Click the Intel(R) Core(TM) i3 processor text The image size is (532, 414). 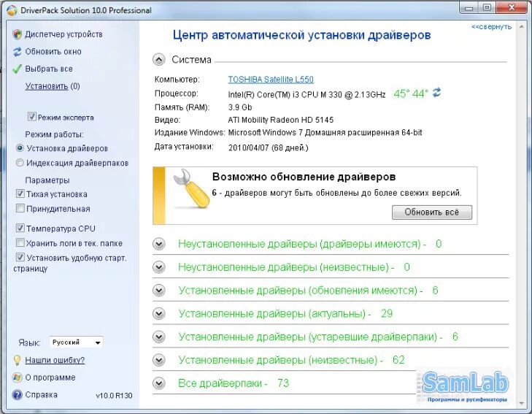(307, 94)
